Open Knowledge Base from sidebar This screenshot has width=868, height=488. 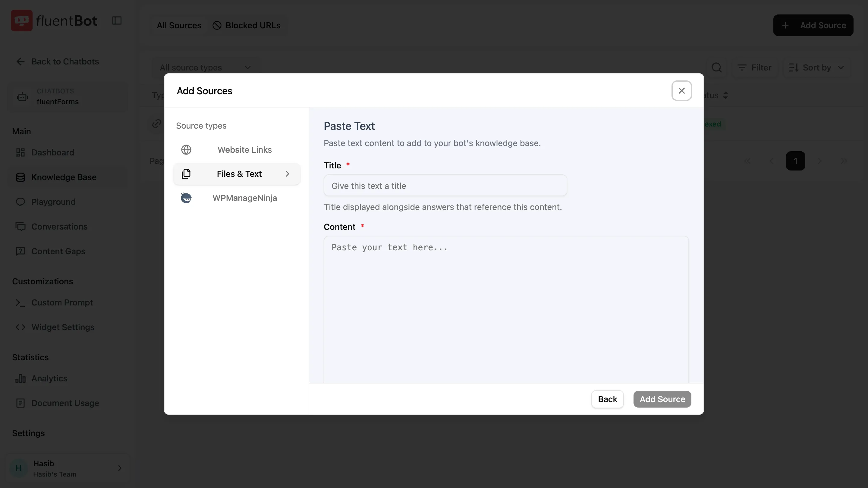pos(68,177)
